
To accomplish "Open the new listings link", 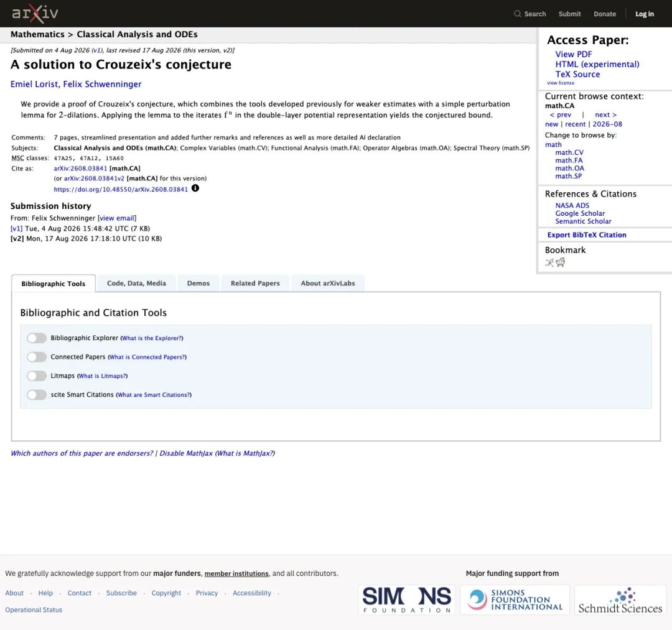I will pyautogui.click(x=551, y=124).
